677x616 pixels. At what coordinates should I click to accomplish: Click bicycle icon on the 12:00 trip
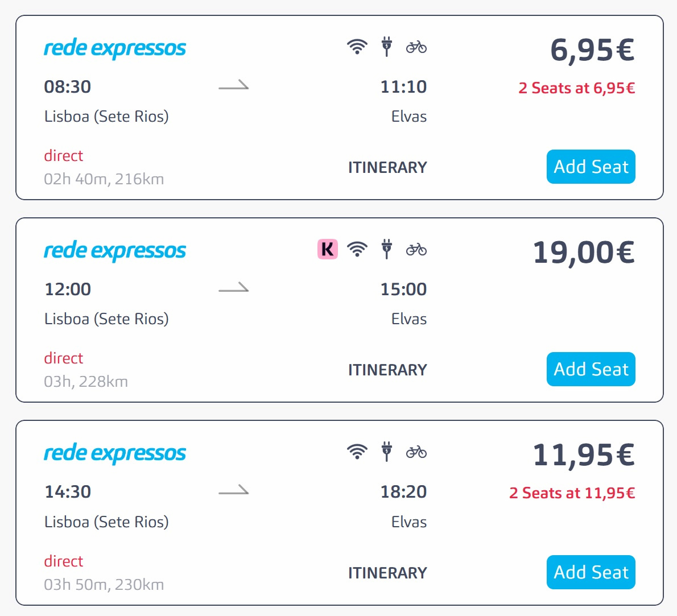pos(416,249)
